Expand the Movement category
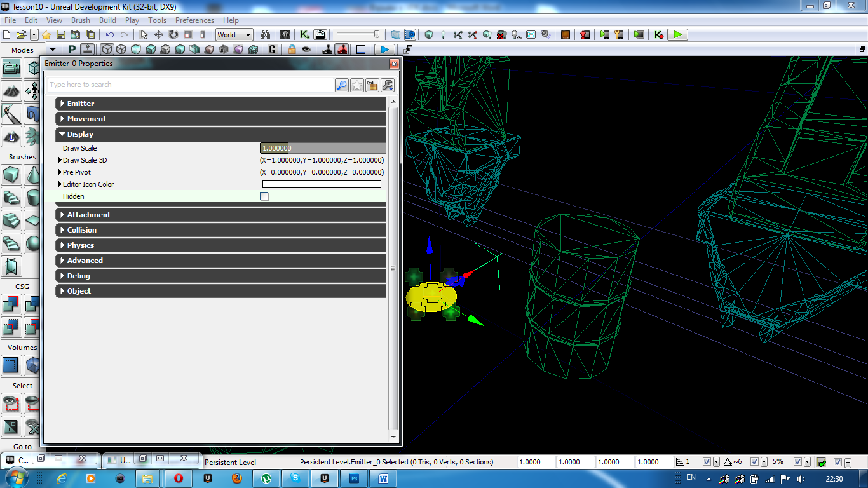 (x=221, y=119)
